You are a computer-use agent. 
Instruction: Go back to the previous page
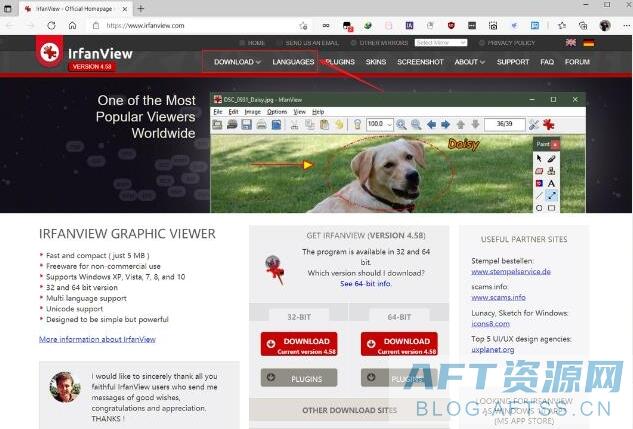point(10,26)
